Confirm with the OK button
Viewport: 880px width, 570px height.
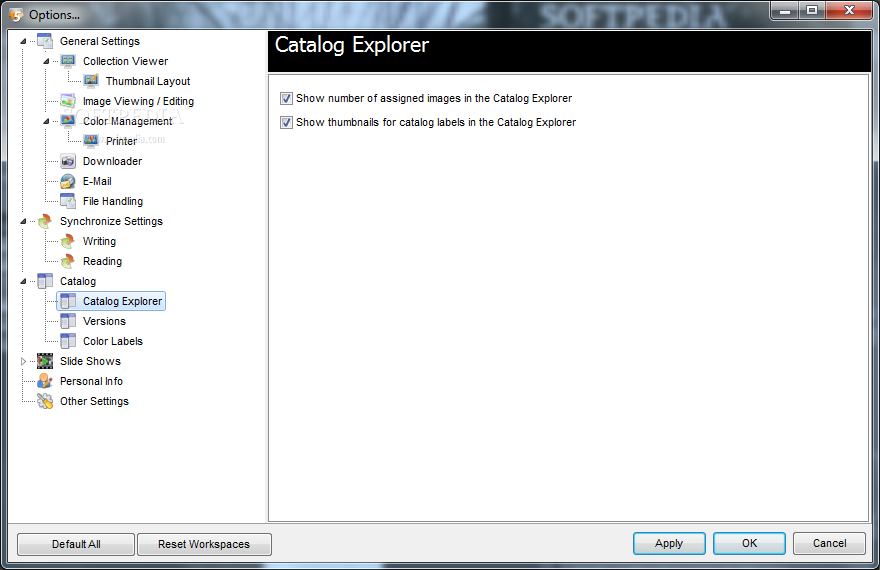click(x=749, y=543)
